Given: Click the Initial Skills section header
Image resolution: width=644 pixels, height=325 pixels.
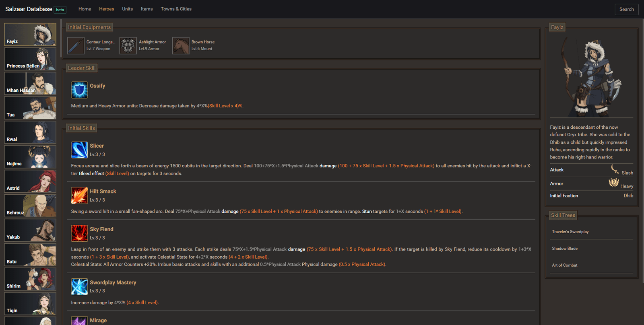Looking at the screenshot, I should 82,128.
